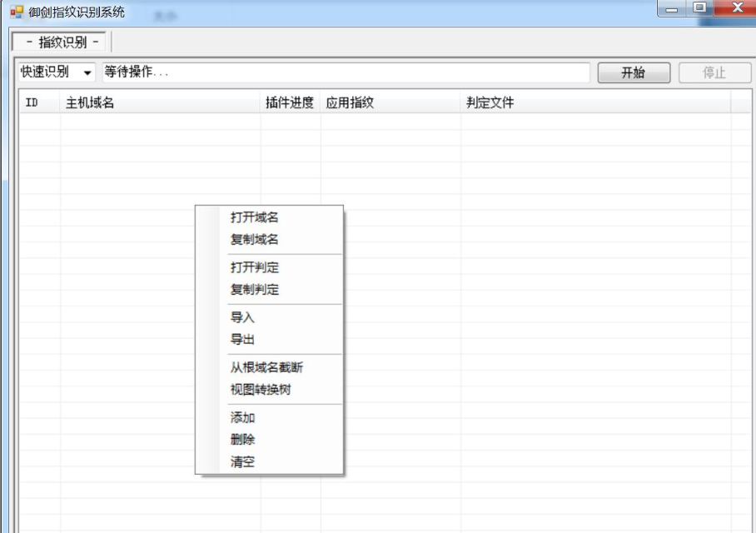Choose 复制域名 in the context menu
This screenshot has width=756, height=533.
pyautogui.click(x=255, y=240)
